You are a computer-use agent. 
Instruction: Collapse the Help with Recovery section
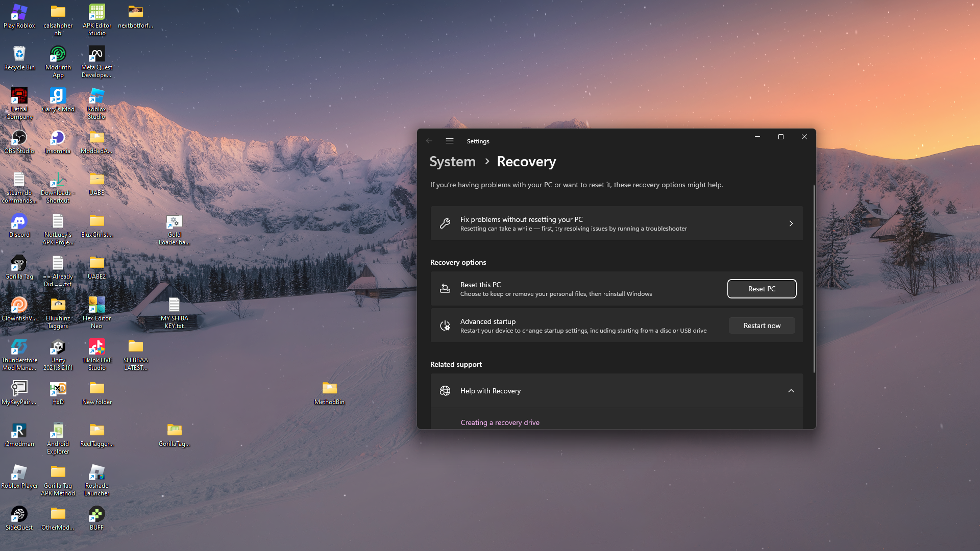(x=791, y=391)
